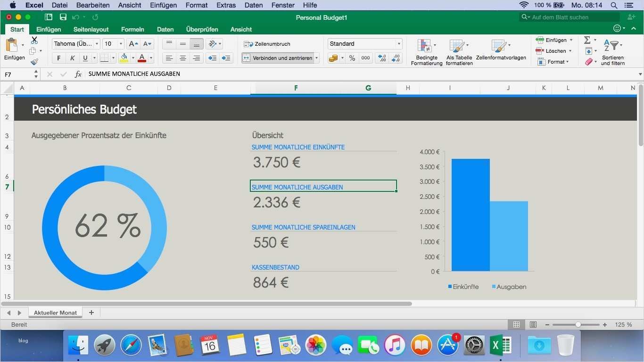
Task: Toggle underline formatting
Action: tap(85, 58)
